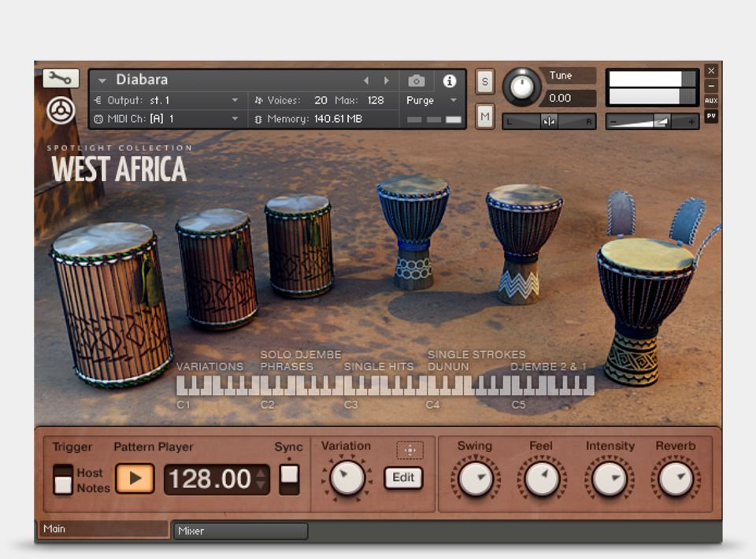Mute the instrument with M button
The width and height of the screenshot is (756, 559).
(485, 117)
